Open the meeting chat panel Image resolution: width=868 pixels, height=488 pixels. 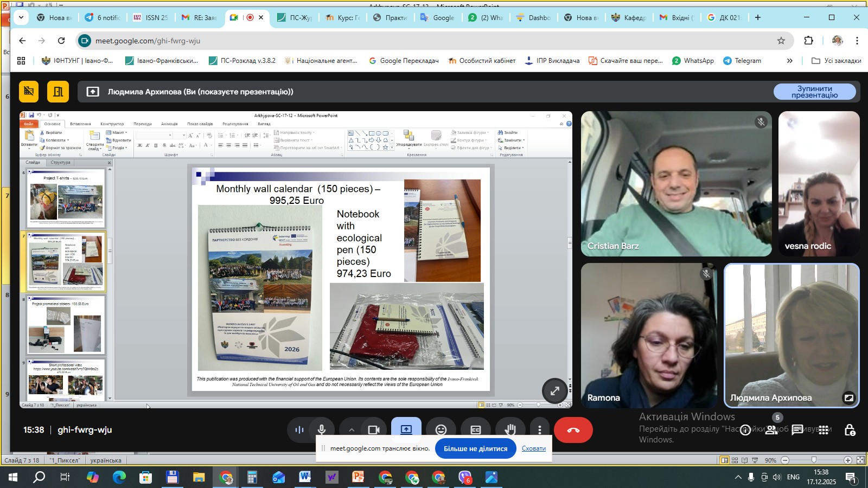pos(797,430)
